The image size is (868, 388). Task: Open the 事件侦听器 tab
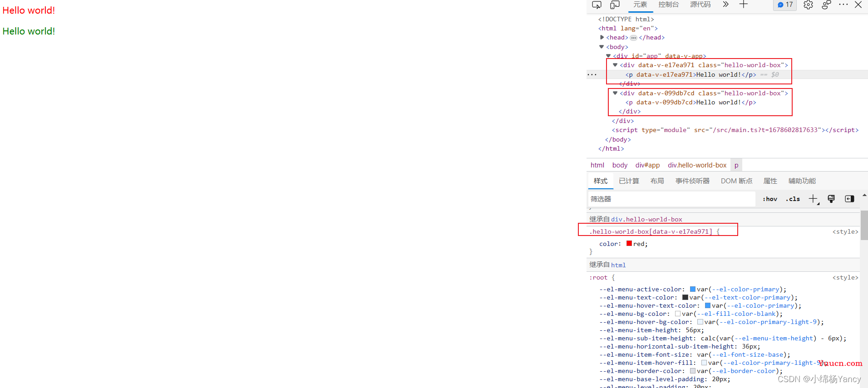(692, 181)
